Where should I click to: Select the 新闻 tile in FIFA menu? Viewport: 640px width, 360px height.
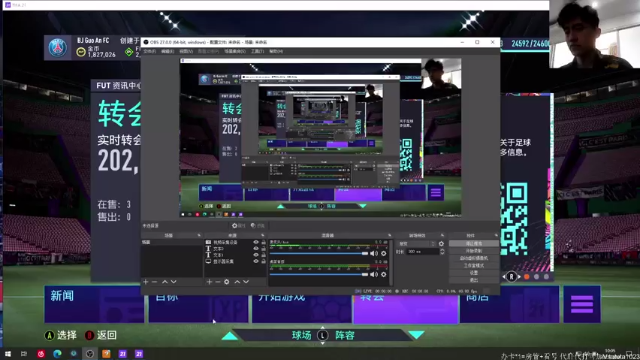94,304
